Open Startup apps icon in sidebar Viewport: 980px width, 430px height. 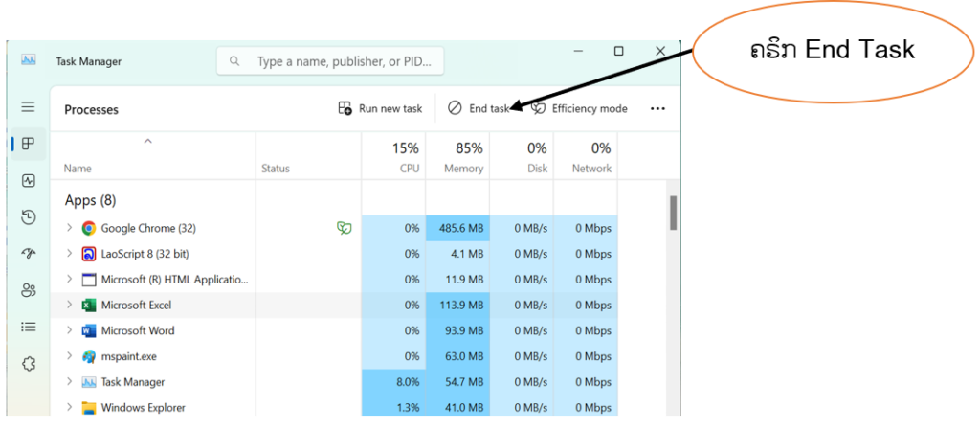[x=29, y=254]
